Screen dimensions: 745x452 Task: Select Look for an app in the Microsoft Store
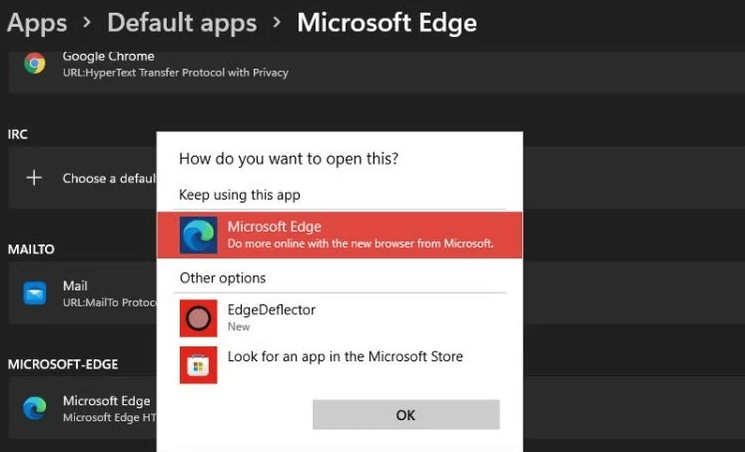click(x=340, y=365)
